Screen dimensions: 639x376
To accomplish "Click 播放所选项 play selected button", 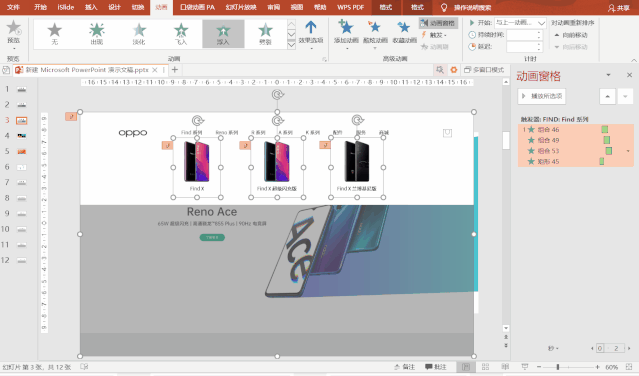I will pos(542,96).
